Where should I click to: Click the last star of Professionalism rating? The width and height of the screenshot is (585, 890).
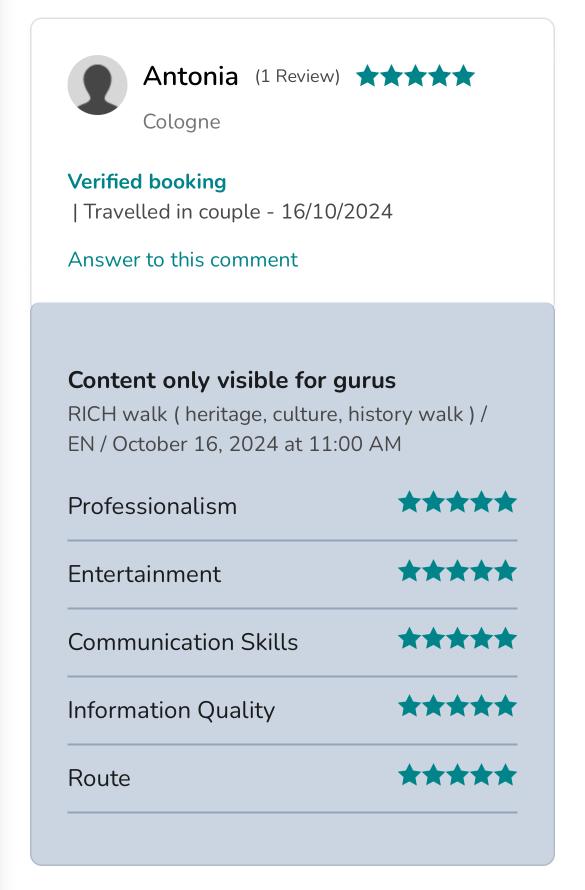coord(506,502)
